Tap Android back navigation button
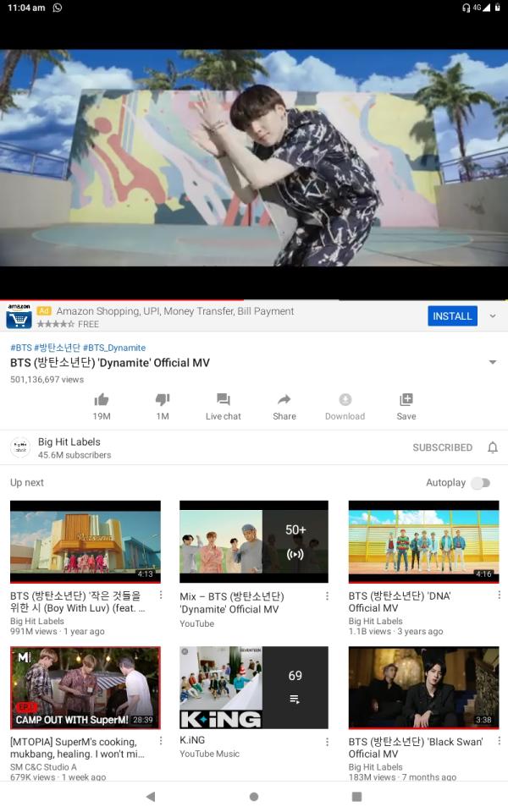 point(151,797)
